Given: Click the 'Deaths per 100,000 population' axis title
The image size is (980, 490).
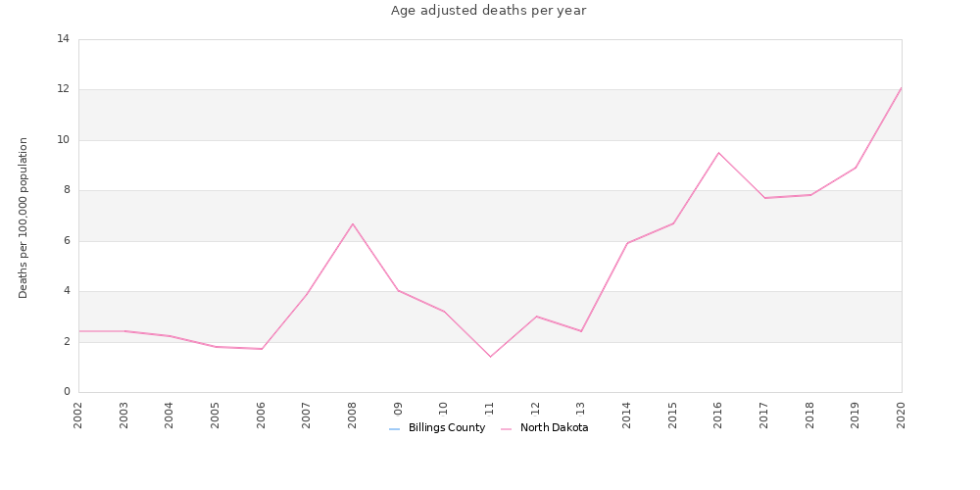Looking at the screenshot, I should [24, 218].
